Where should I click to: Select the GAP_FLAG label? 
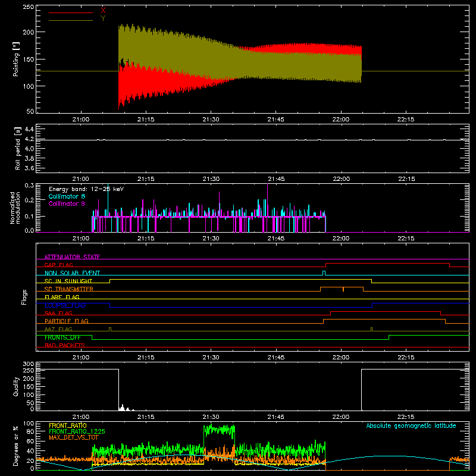point(58,265)
